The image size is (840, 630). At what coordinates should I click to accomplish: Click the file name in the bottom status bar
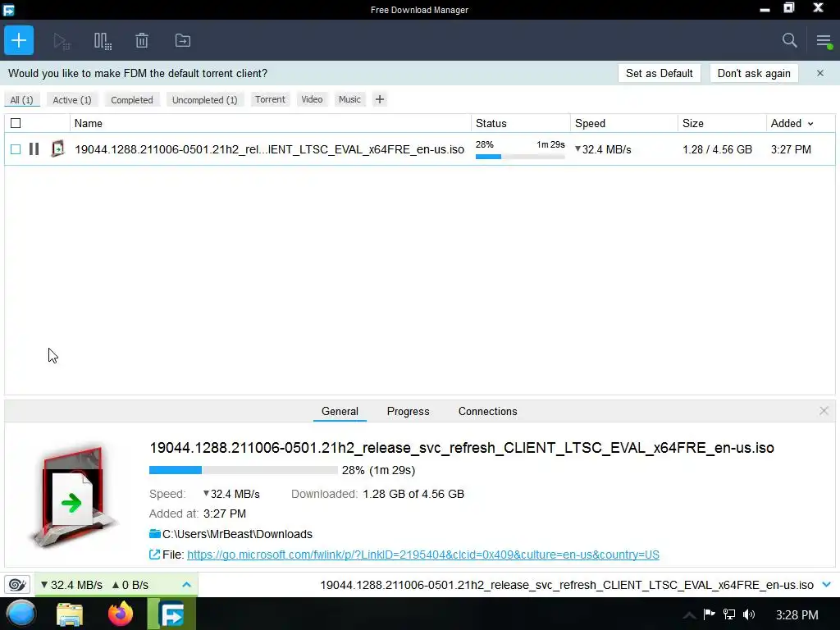[567, 584]
